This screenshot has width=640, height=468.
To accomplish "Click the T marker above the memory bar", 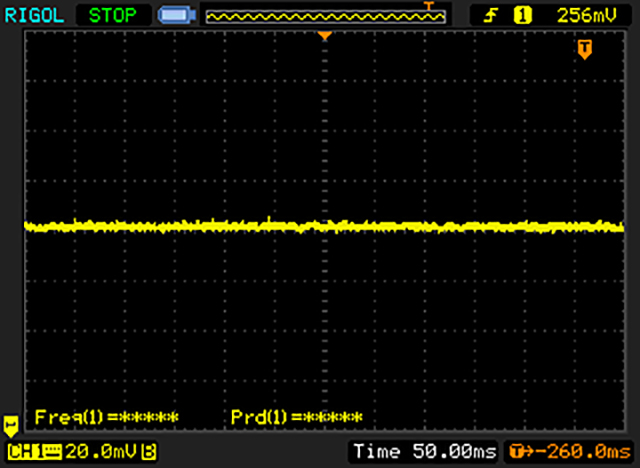I will coord(428,5).
